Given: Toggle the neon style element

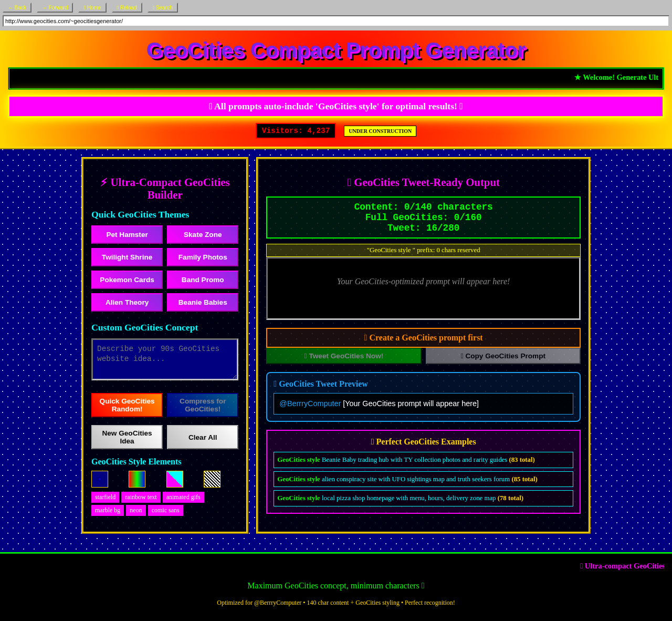Looking at the screenshot, I should click(135, 510).
